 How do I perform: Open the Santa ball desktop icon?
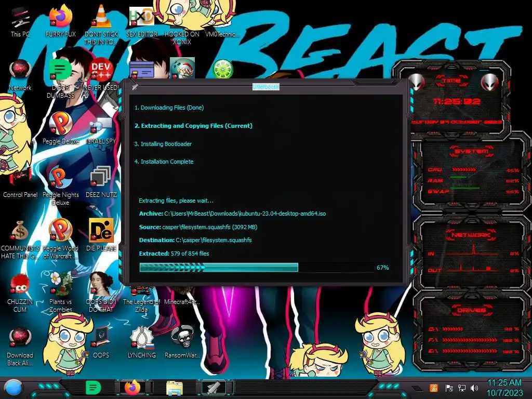pyautogui.click(x=182, y=68)
